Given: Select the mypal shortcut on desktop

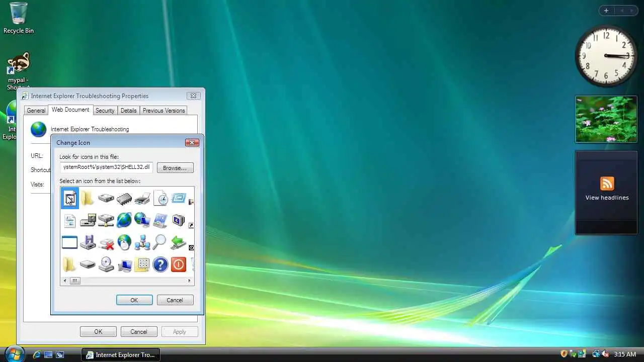Looking at the screenshot, I should click(19, 71).
